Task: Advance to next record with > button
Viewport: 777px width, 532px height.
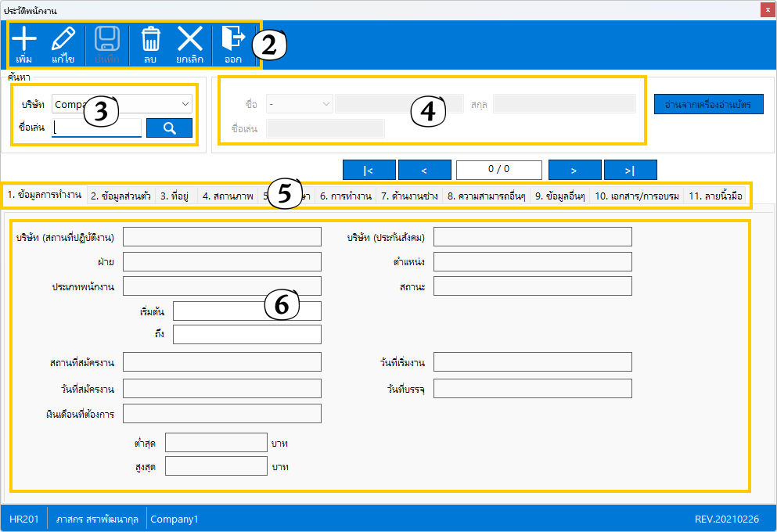Action: [x=574, y=170]
